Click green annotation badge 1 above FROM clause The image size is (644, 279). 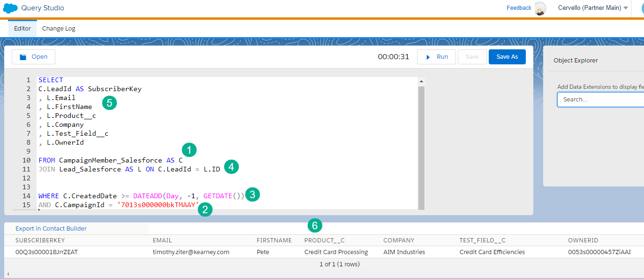(x=189, y=149)
